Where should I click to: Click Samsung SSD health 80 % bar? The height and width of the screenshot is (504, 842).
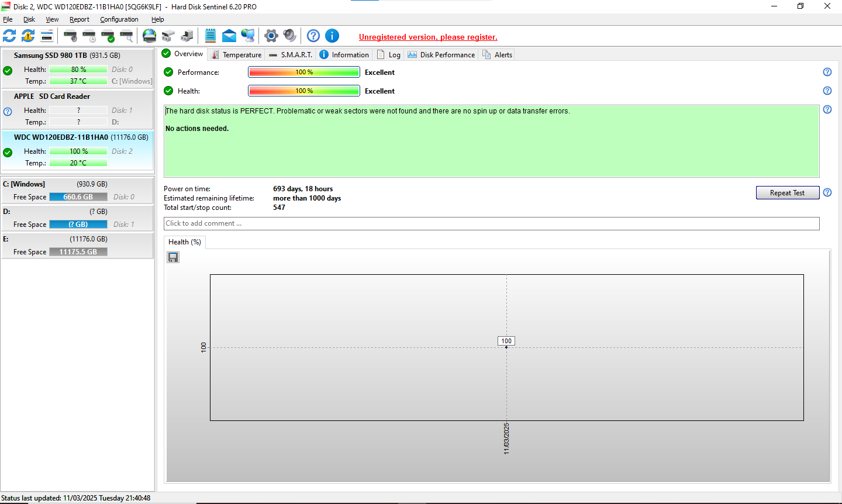click(78, 70)
